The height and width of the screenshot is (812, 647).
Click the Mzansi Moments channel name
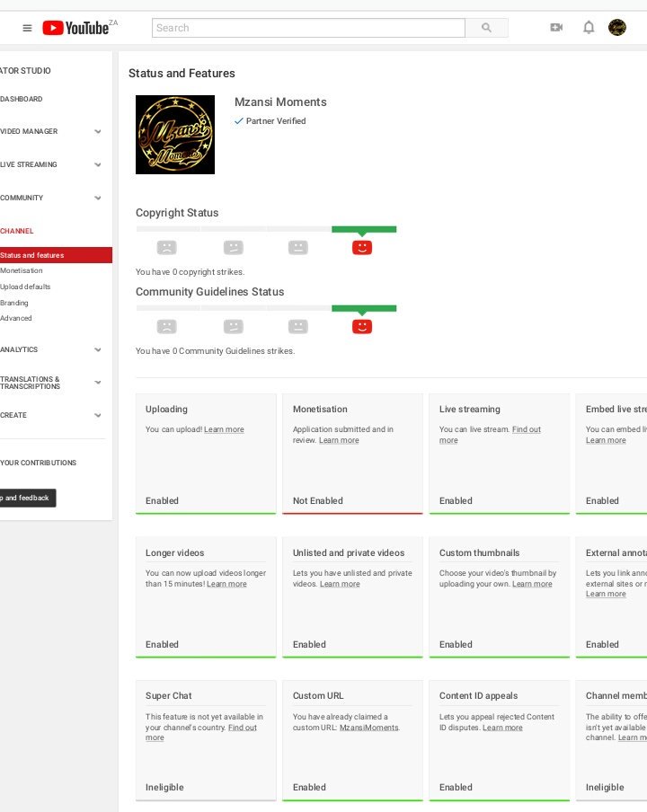click(280, 102)
